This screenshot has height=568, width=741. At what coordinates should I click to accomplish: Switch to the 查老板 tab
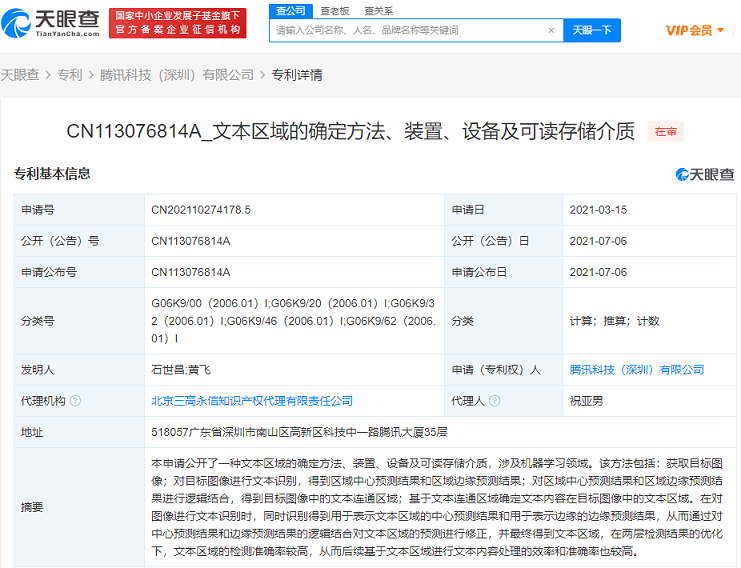335,10
